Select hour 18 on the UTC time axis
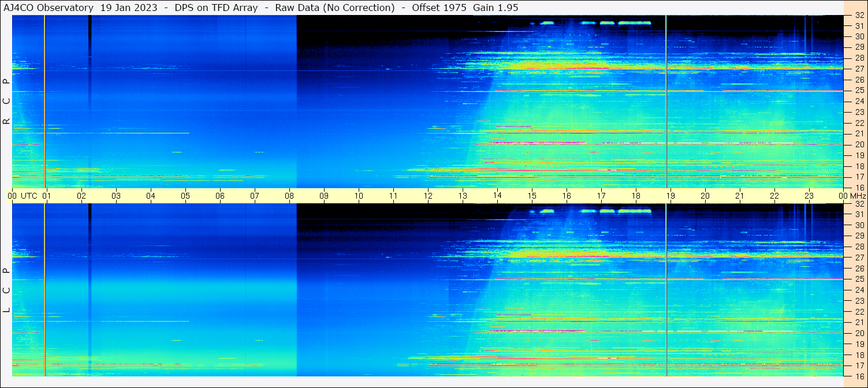The image size is (868, 388). [636, 196]
